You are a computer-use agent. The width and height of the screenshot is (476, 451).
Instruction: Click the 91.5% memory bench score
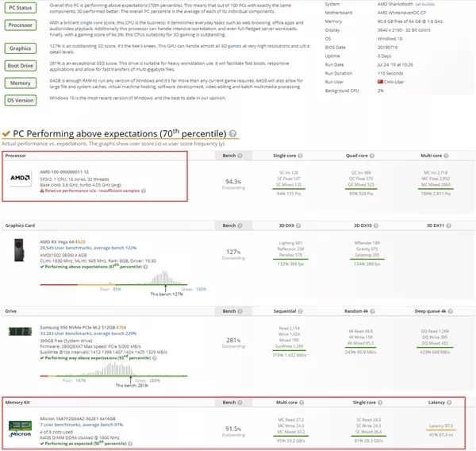coord(233,429)
